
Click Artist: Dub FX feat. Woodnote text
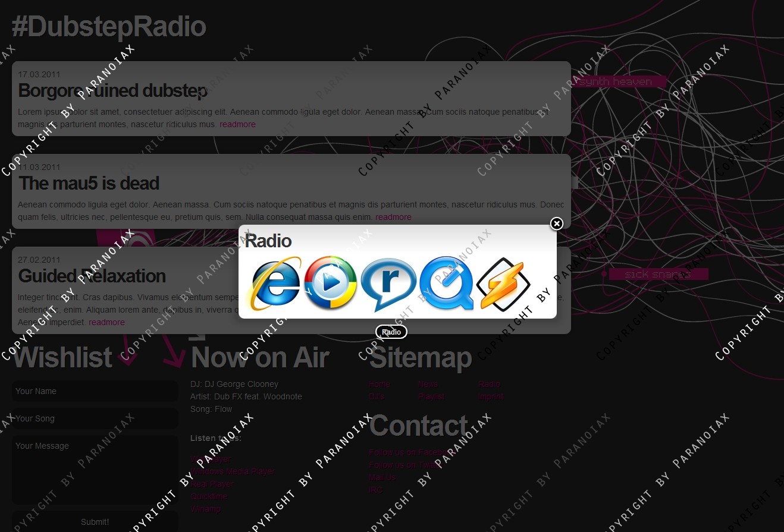[246, 396]
